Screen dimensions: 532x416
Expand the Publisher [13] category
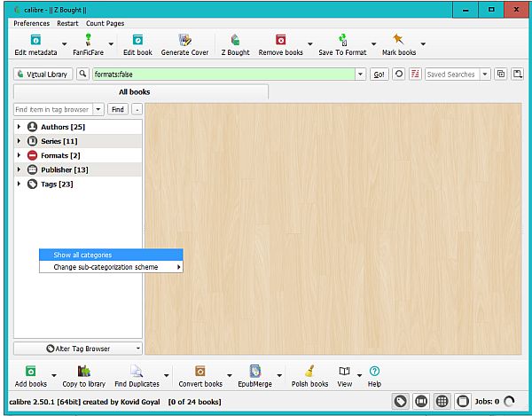19,169
